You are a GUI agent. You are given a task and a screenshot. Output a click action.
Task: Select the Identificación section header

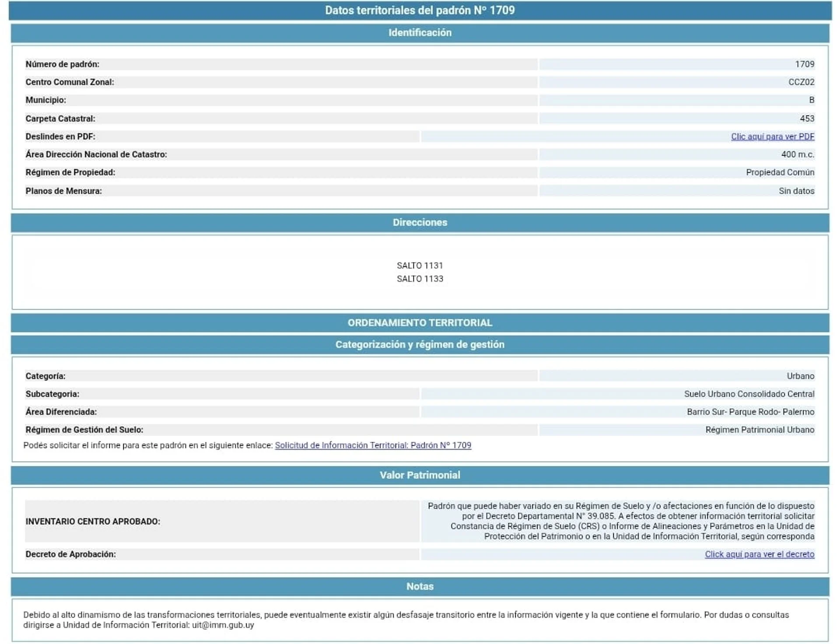420,33
